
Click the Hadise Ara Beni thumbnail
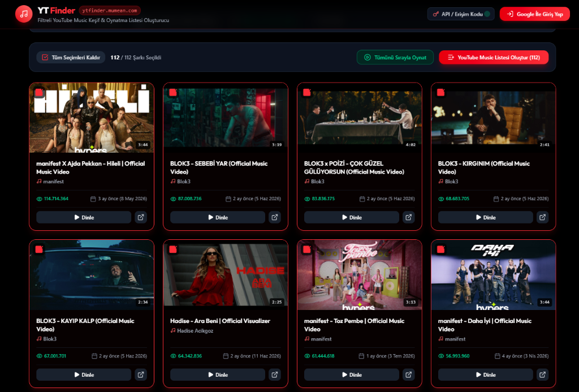point(226,275)
